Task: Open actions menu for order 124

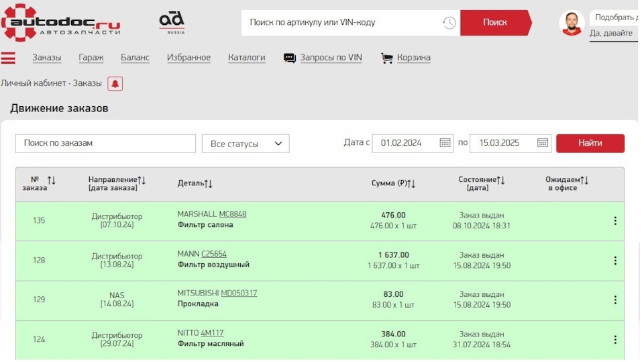Action: [x=615, y=340]
